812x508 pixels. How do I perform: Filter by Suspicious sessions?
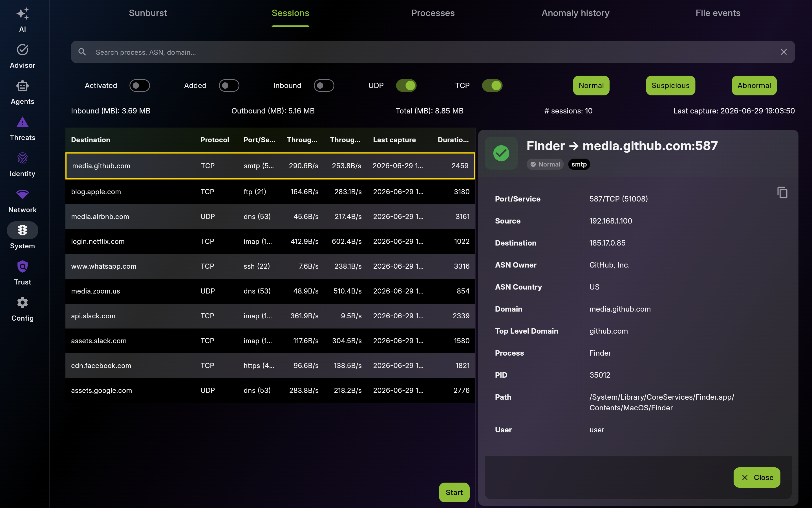click(670, 86)
